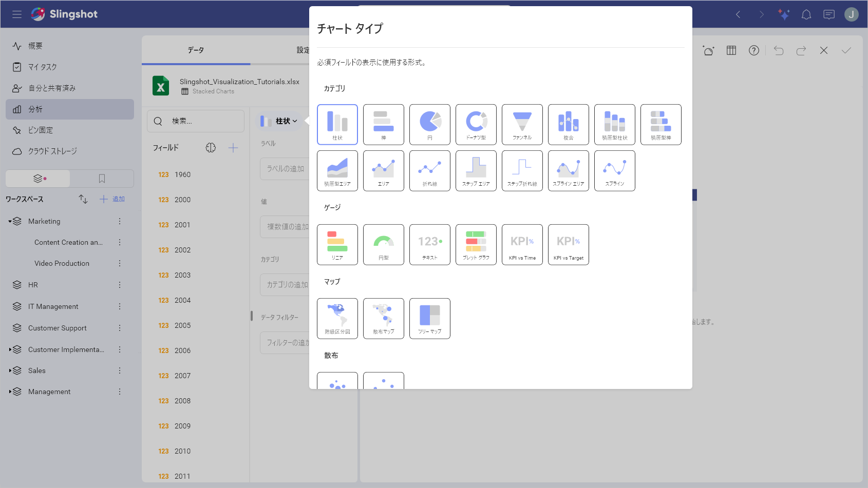The image size is (868, 488).
Task: Choose the pie (円) chart type
Action: [x=430, y=125]
